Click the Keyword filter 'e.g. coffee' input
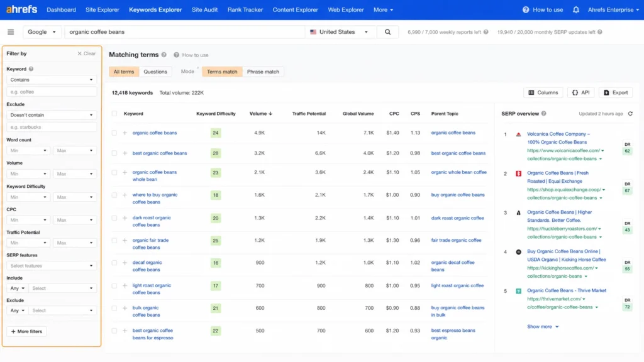The height and width of the screenshot is (362, 644). tap(52, 92)
